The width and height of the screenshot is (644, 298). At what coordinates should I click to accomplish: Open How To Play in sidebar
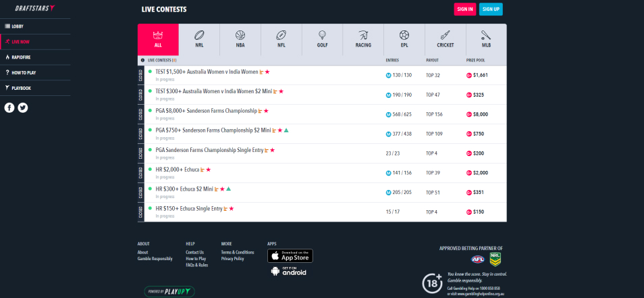coord(35,73)
